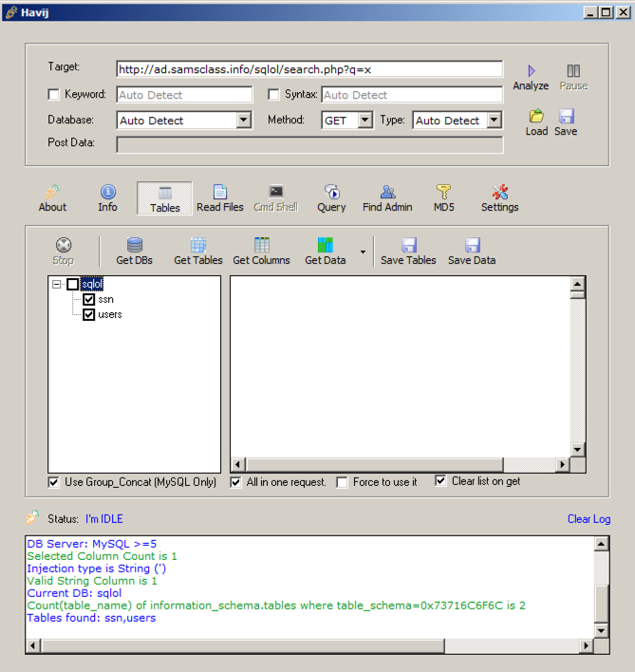Click the Post Data field

pos(309,145)
